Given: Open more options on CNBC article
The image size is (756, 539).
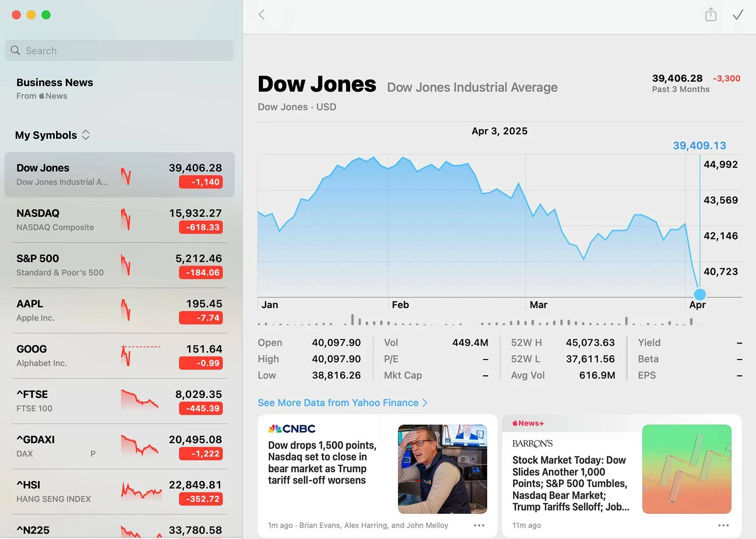Looking at the screenshot, I should 479,525.
